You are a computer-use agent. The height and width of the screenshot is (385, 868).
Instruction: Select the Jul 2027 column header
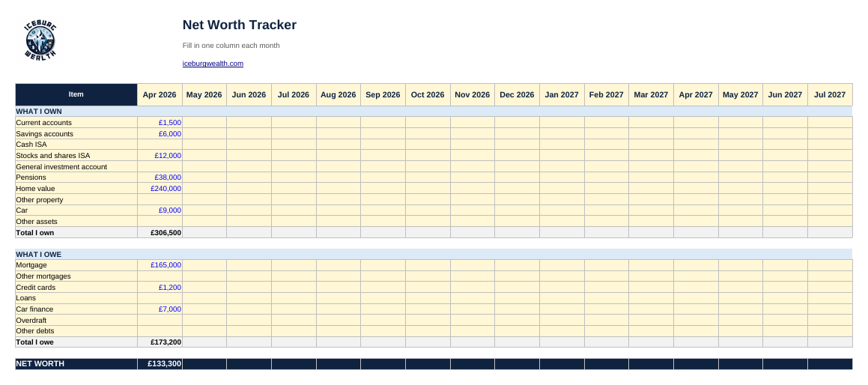point(830,94)
